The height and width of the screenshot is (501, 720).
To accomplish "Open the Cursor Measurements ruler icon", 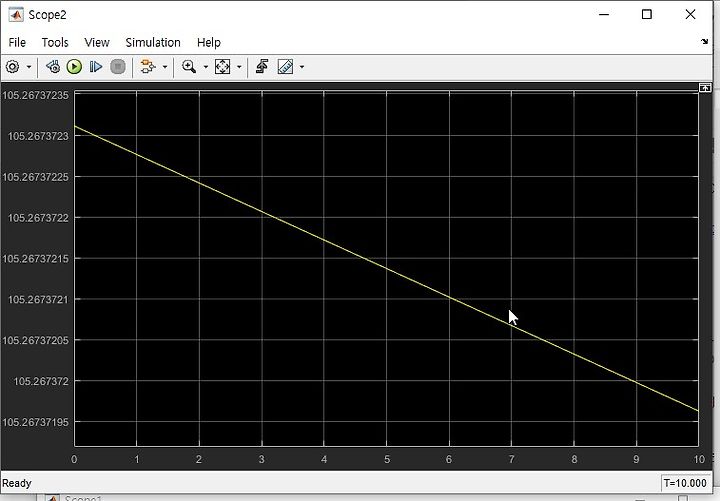I will point(285,67).
